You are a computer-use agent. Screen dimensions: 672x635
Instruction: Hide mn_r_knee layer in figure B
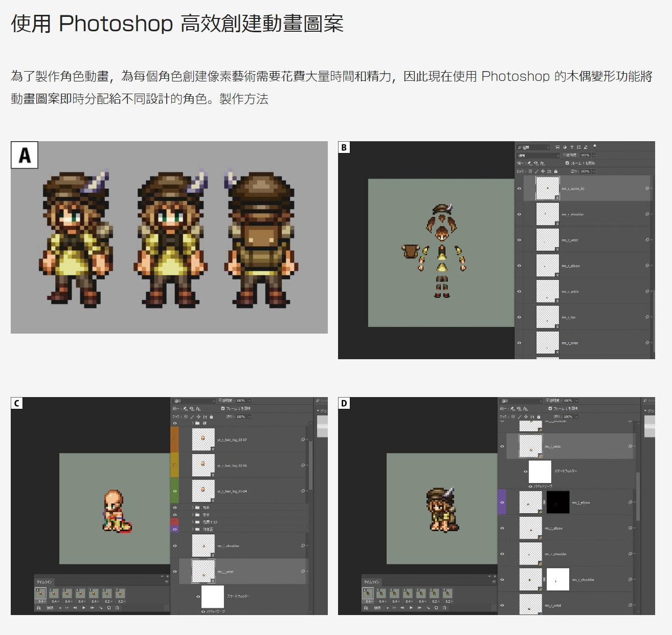click(519, 343)
